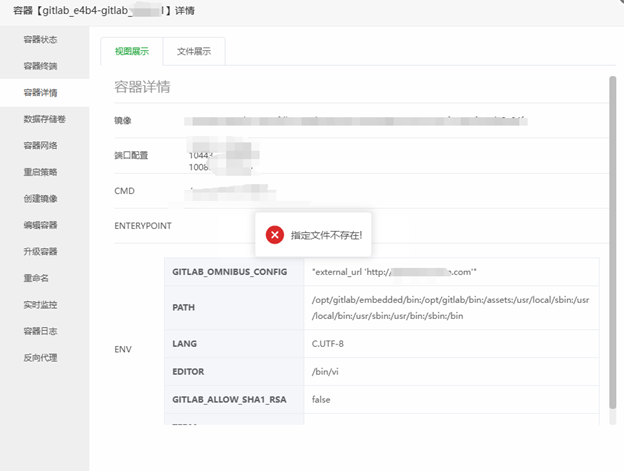Select the LANG key cell
Viewport: 624px width, 471px height.
point(234,344)
